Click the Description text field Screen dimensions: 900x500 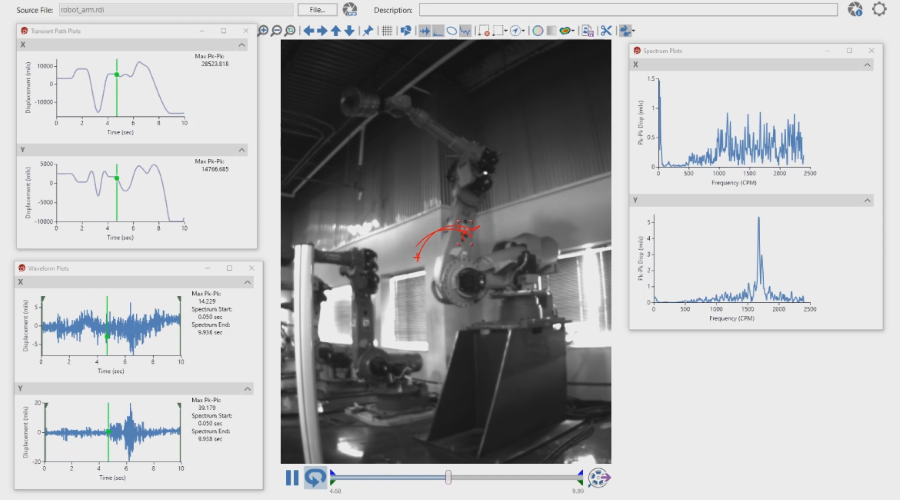click(x=628, y=9)
